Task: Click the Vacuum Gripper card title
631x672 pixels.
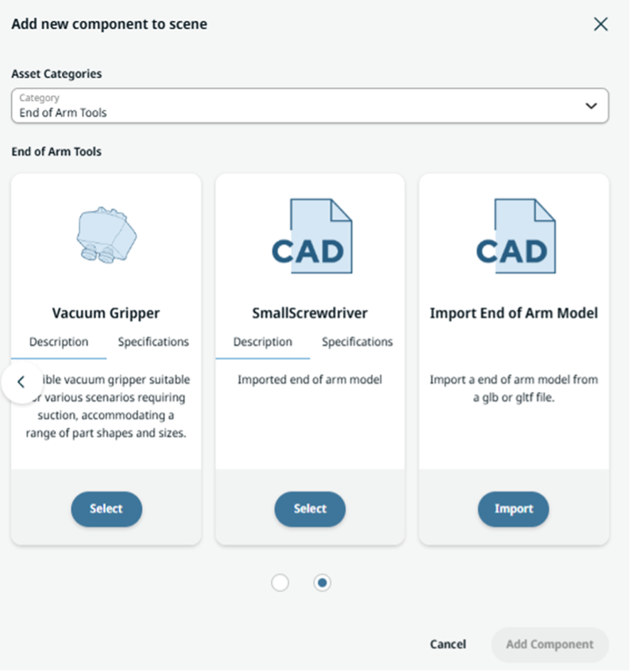Action: pyautogui.click(x=106, y=313)
